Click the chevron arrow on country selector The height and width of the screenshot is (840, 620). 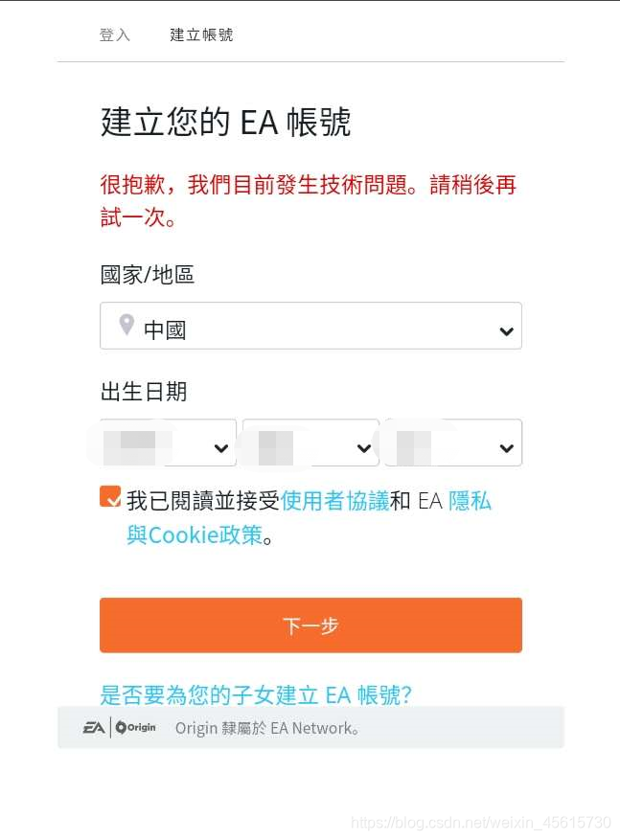pos(506,331)
